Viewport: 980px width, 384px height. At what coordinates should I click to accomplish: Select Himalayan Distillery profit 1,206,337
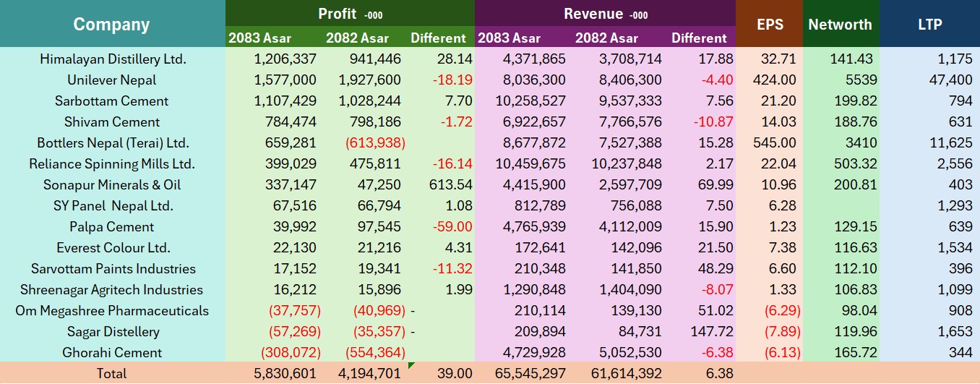tap(286, 59)
